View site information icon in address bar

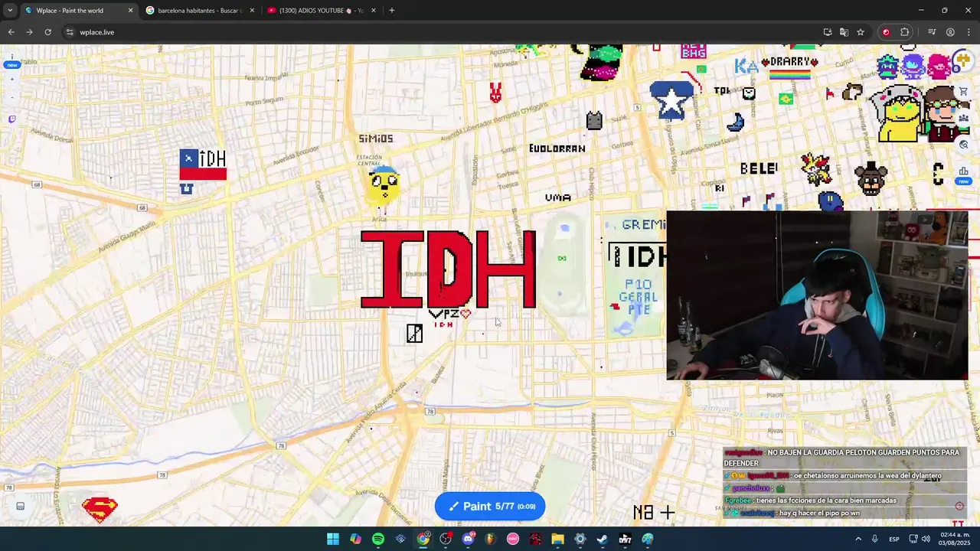click(70, 32)
